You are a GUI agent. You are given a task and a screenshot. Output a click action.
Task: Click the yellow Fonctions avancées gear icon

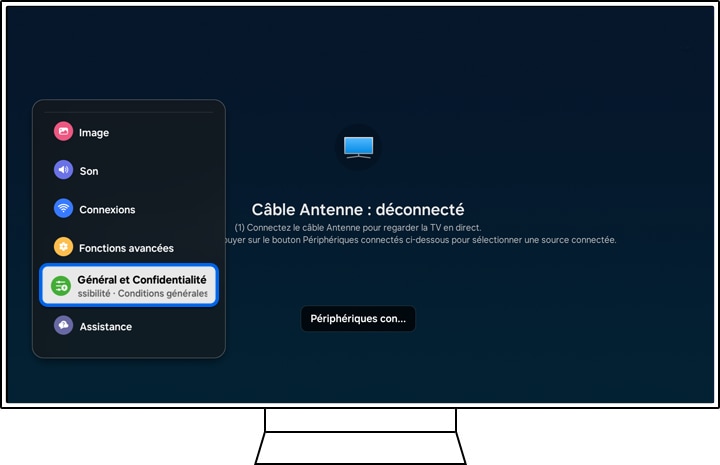tap(63, 247)
